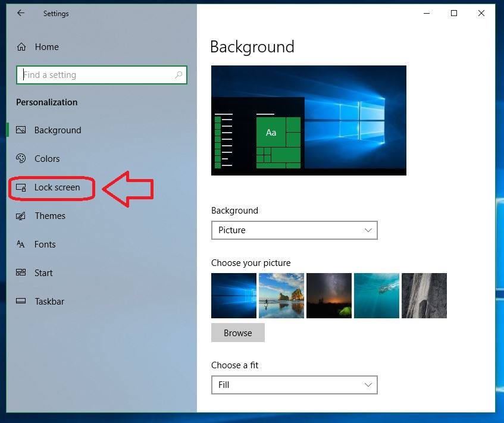Click the back arrow at top left
The width and height of the screenshot is (504, 423).
(x=20, y=12)
